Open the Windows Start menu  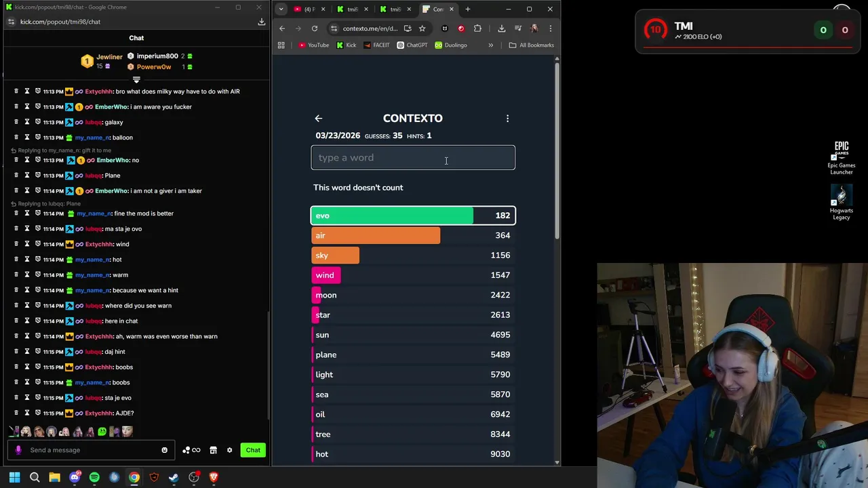pyautogui.click(x=14, y=477)
